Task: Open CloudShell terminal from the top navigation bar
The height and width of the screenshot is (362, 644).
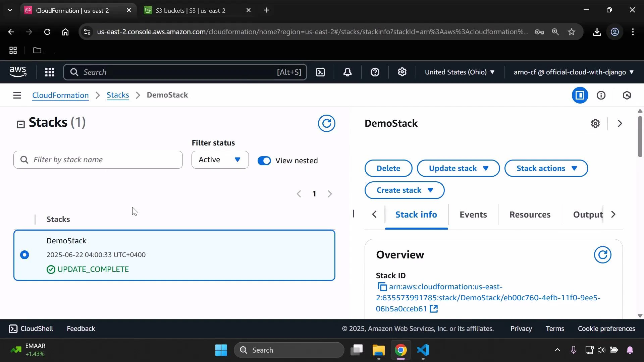Action: [x=320, y=72]
